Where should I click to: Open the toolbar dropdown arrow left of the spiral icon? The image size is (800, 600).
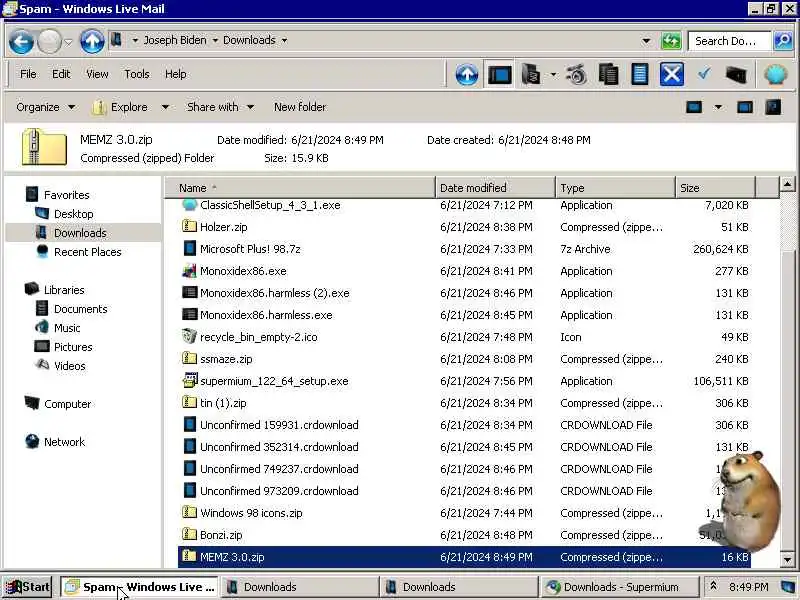tap(554, 75)
